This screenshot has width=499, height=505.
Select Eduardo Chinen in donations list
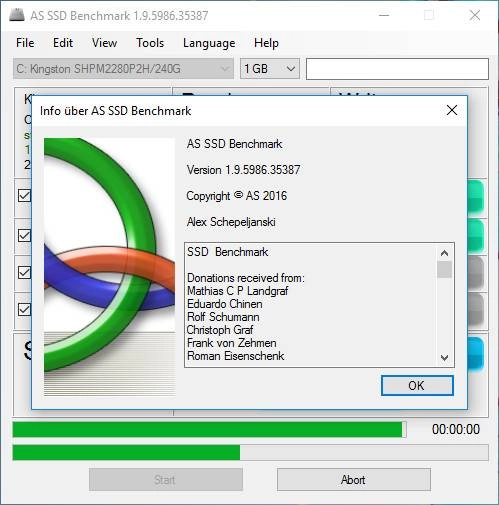coord(225,304)
